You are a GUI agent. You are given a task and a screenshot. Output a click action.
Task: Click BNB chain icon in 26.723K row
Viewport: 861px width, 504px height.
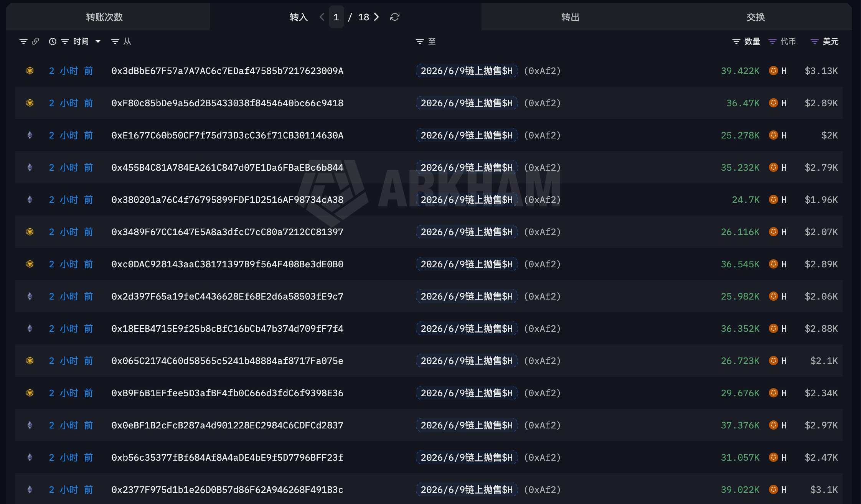click(x=30, y=361)
